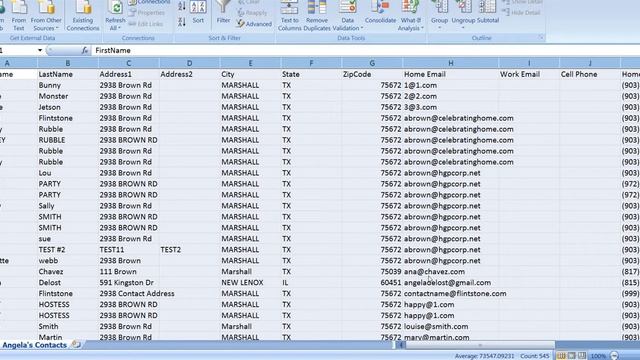Viewport: 640px width, 360px height.
Task: Select column B header
Action: point(68,63)
